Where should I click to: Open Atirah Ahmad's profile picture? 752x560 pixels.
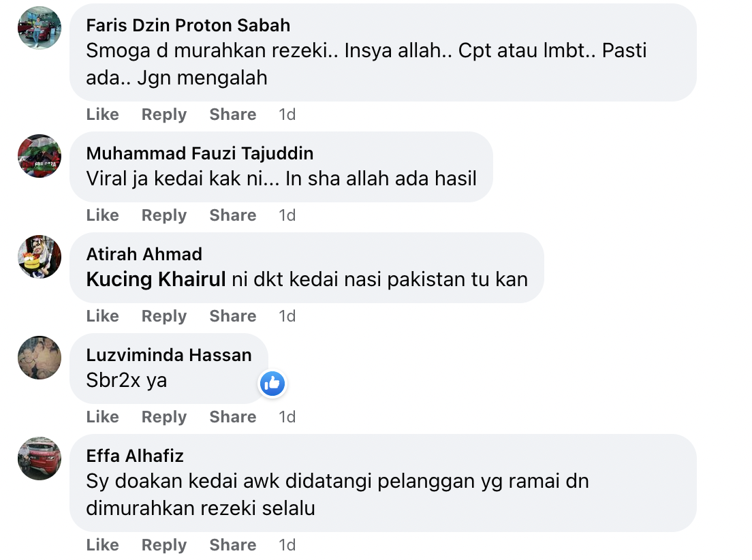point(40,257)
